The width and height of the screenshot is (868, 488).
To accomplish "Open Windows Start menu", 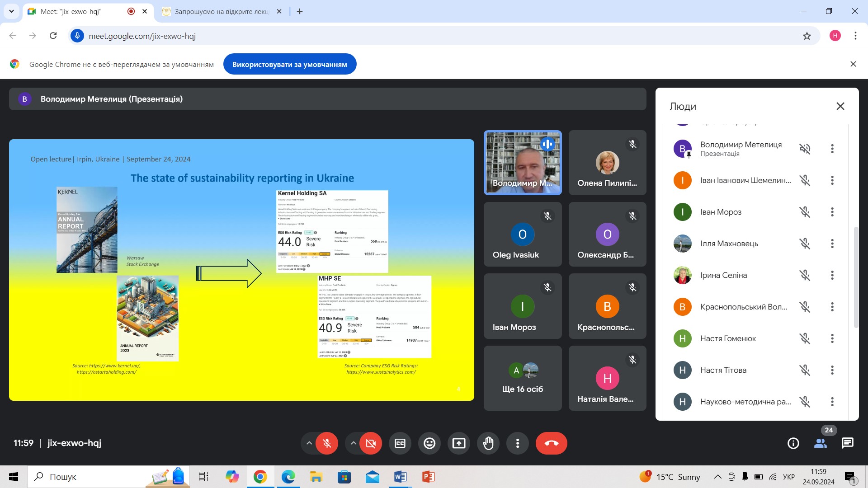I will (14, 477).
